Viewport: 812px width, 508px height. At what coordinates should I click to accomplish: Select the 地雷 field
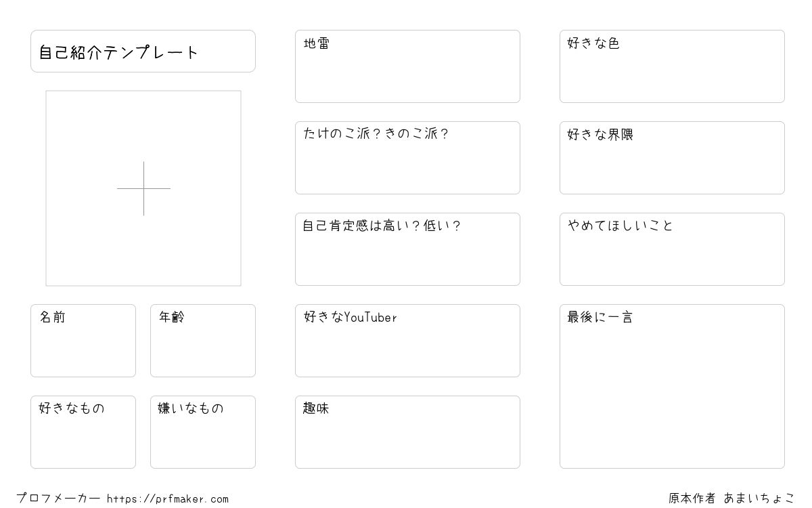407,66
